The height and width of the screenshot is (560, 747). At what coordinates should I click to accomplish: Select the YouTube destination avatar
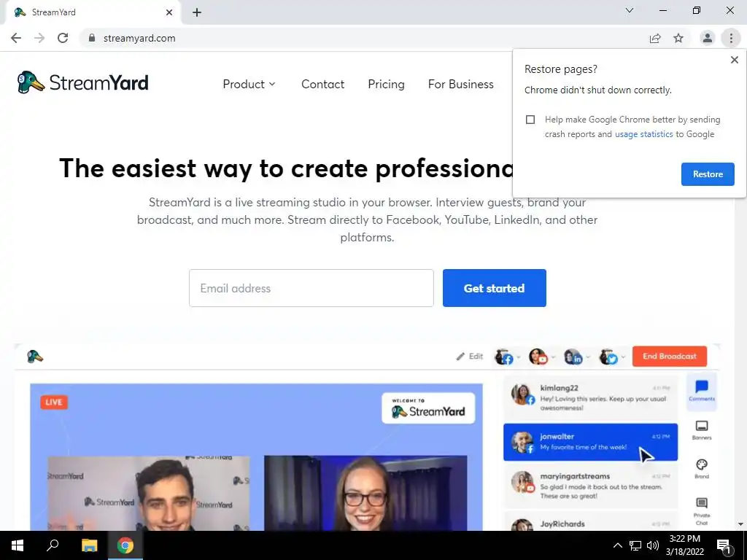(538, 356)
